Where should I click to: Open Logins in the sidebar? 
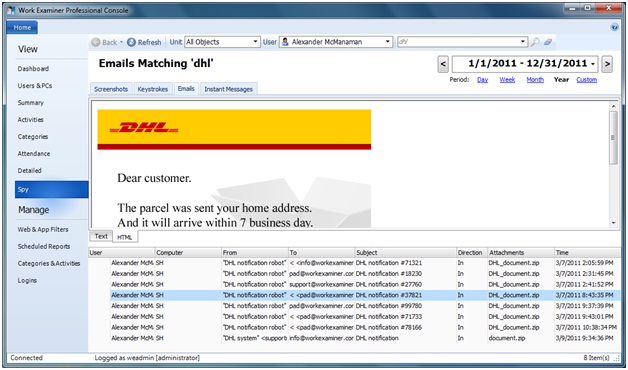coord(27,280)
